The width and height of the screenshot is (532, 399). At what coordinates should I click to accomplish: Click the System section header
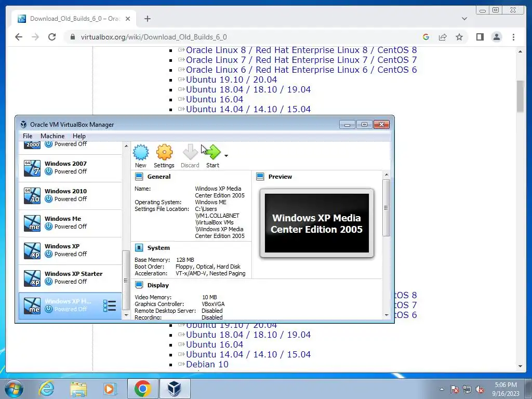click(158, 248)
